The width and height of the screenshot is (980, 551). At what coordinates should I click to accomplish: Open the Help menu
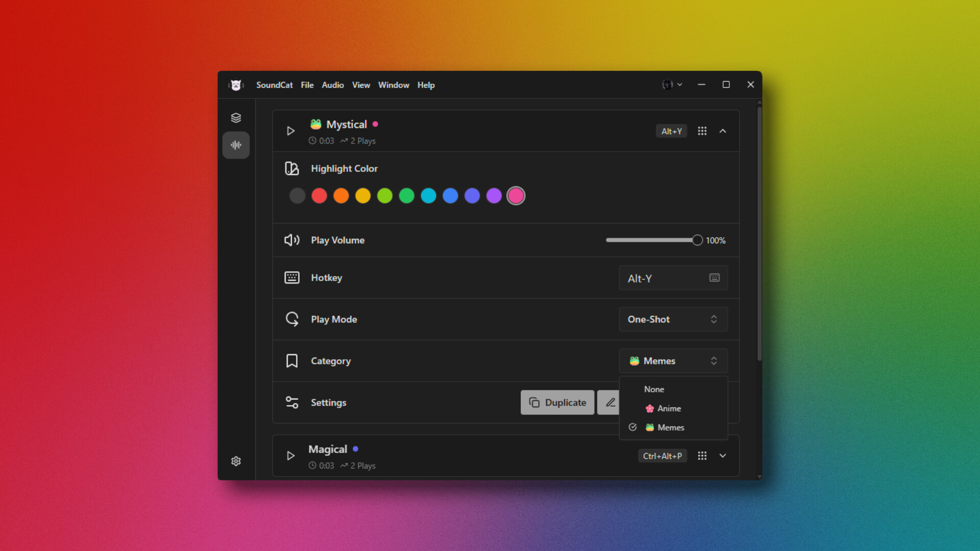tap(426, 85)
